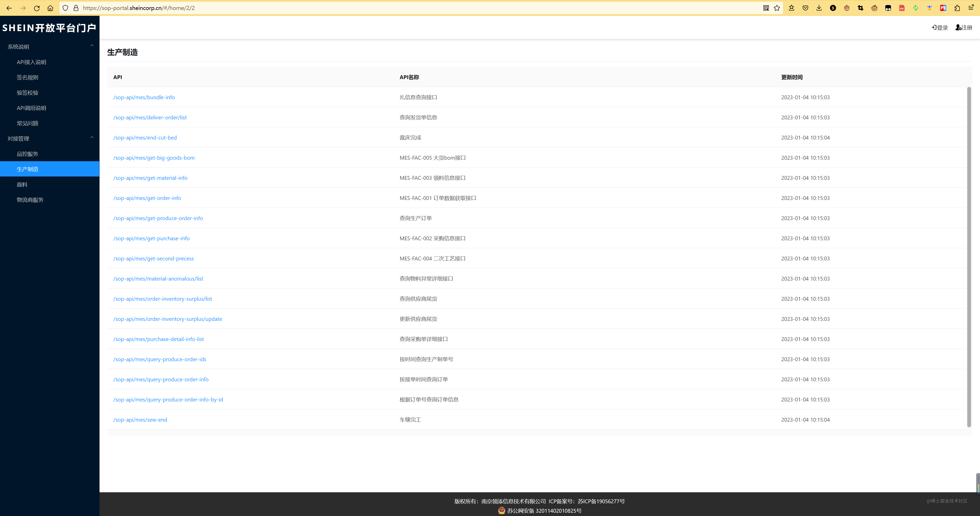Screen dimensions: 980x516
Task: Open the browser hamburger application menu
Action: pyautogui.click(x=971, y=8)
